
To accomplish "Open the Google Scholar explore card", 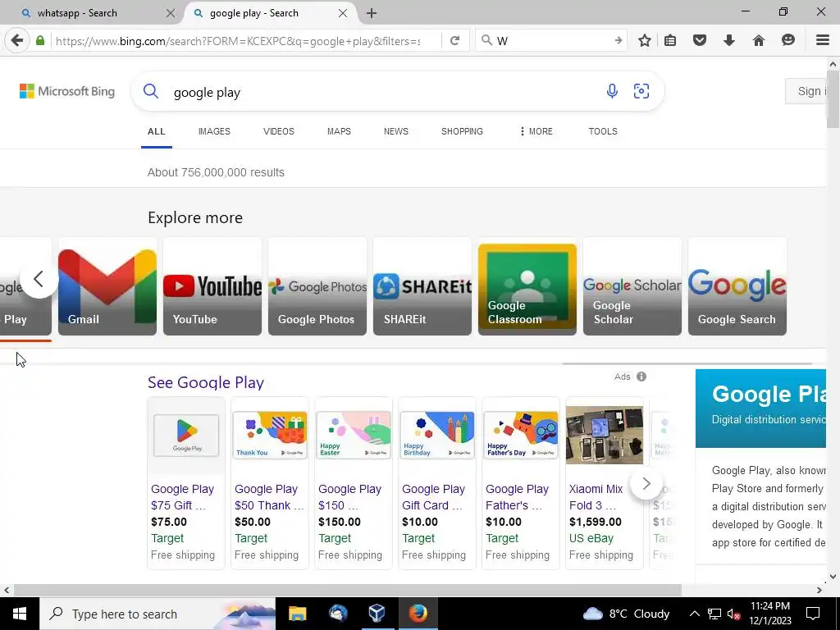I will pyautogui.click(x=632, y=286).
